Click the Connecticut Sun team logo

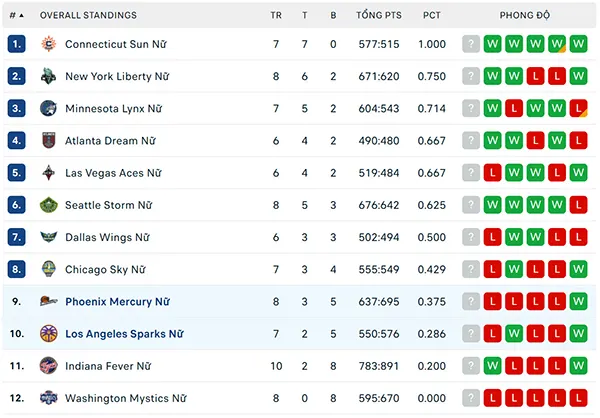[x=49, y=44]
